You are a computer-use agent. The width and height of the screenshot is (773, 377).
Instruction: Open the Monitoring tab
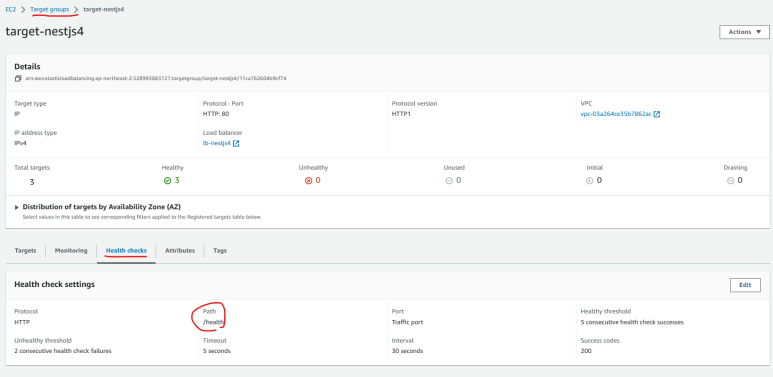71,250
